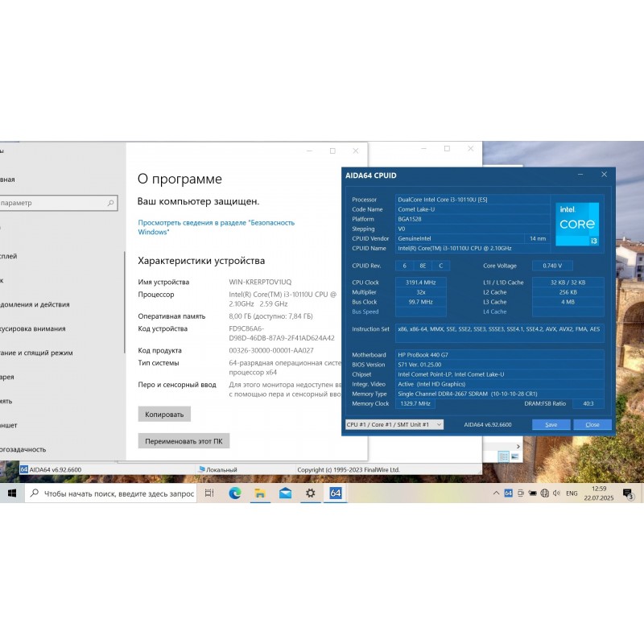Focus the Settings параметр search field
The width and height of the screenshot is (644, 644).
tap(58, 203)
